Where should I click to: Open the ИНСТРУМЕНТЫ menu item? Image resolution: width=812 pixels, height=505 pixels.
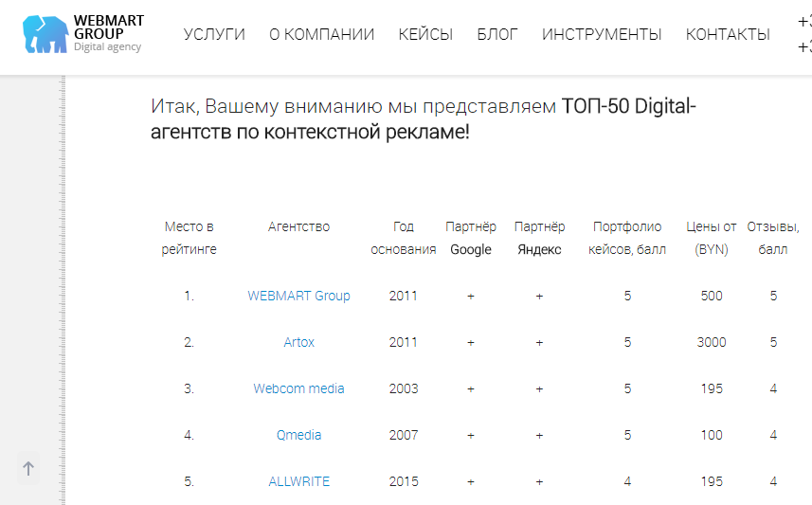tap(602, 34)
